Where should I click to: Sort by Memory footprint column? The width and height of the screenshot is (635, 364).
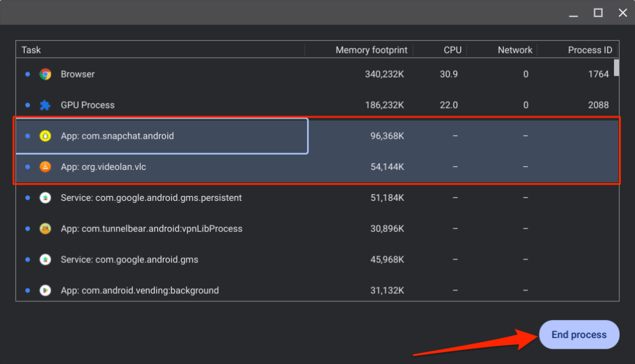pos(370,50)
